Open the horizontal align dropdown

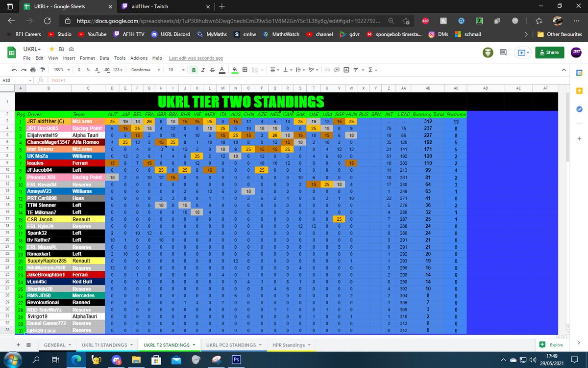(274, 70)
